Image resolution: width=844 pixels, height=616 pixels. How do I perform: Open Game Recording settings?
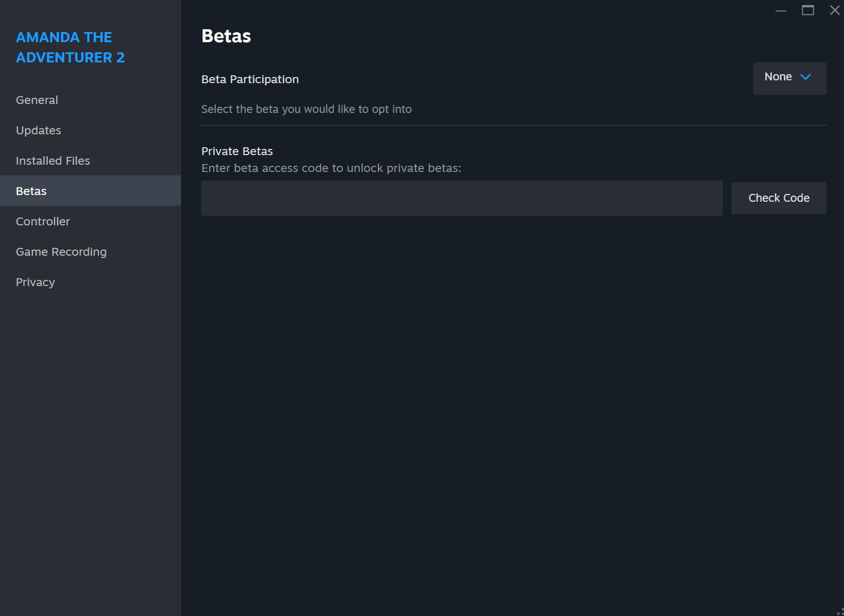90,252
